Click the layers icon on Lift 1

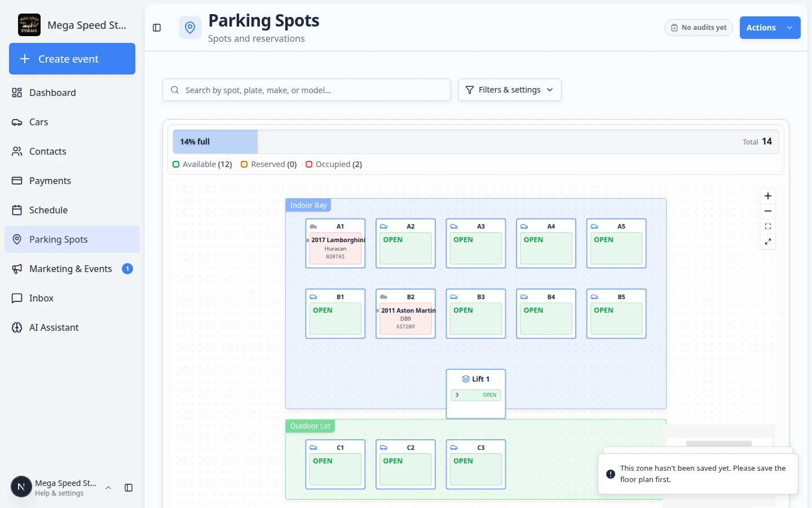(x=466, y=379)
